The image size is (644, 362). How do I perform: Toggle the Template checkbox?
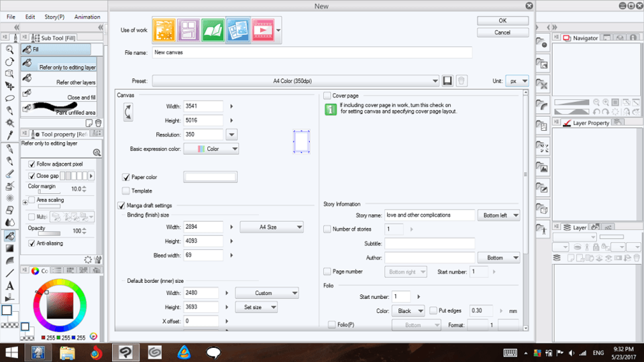coord(126,191)
